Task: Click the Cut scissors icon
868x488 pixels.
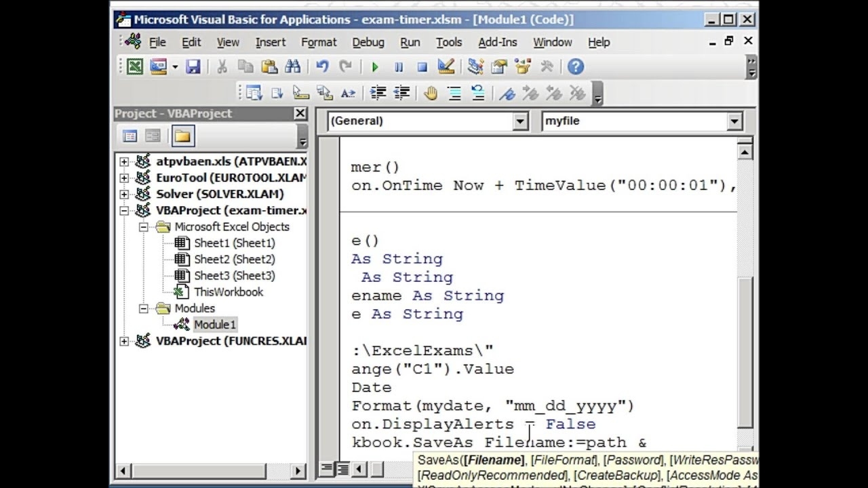Action: 222,66
